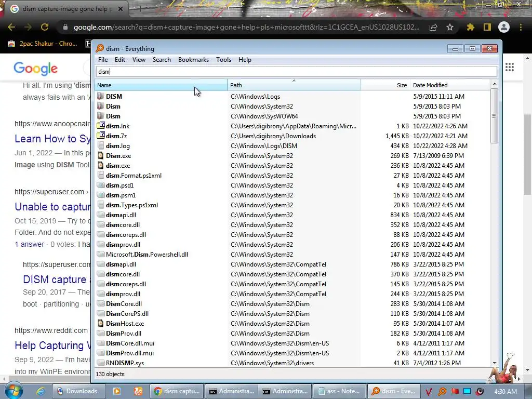Select the dism.lnk shortcut icon
The image size is (532, 399).
(100, 126)
